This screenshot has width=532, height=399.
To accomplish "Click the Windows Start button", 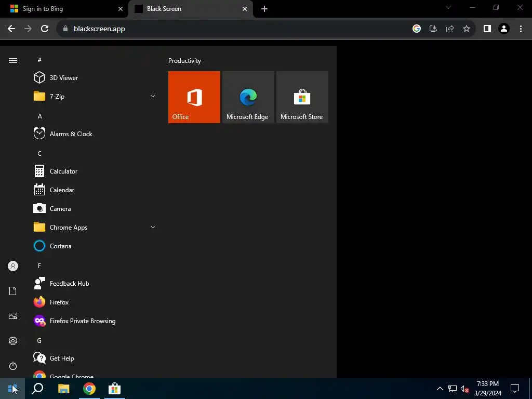I will point(12,389).
